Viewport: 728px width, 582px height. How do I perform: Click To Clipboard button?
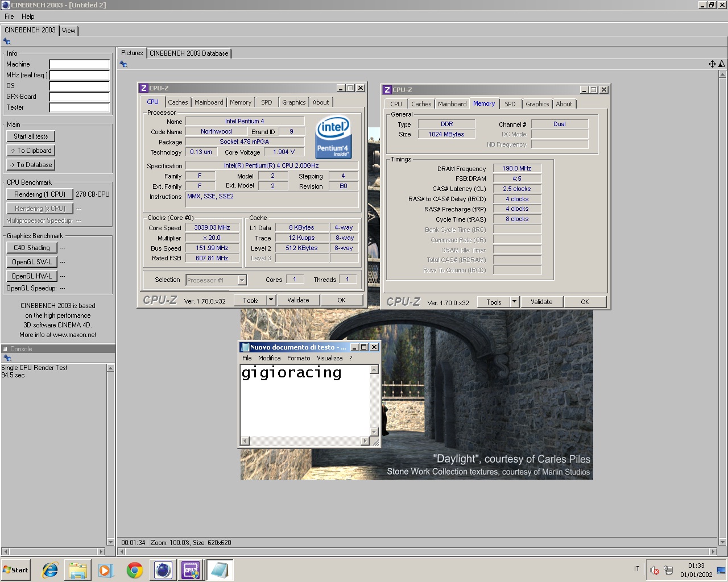pyautogui.click(x=31, y=151)
